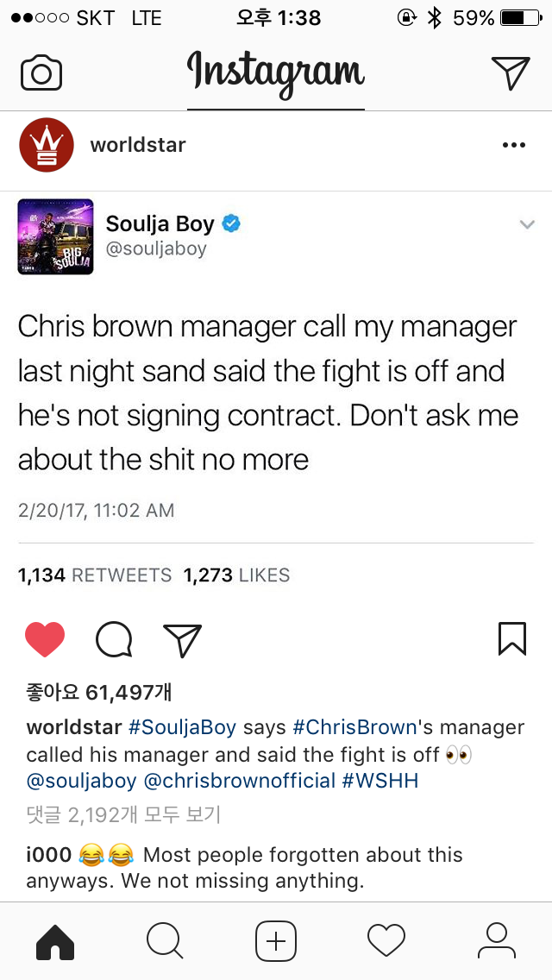Open the worldstar profile avatar
552x980 pixels.
pos(47,145)
